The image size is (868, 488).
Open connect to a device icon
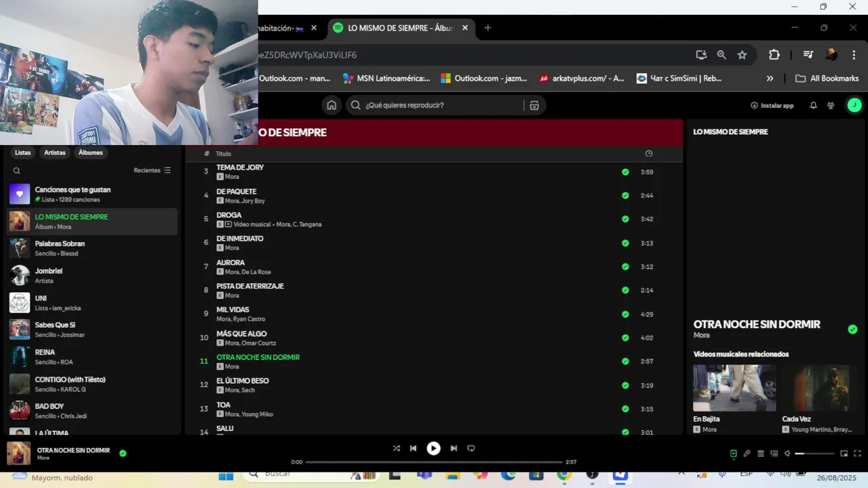[x=774, y=453]
